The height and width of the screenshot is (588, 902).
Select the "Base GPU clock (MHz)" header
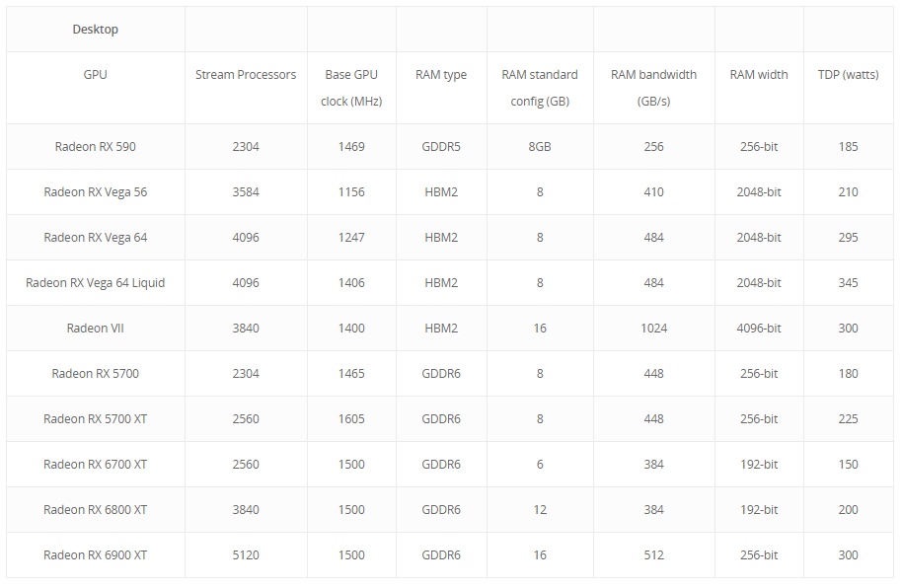point(351,88)
